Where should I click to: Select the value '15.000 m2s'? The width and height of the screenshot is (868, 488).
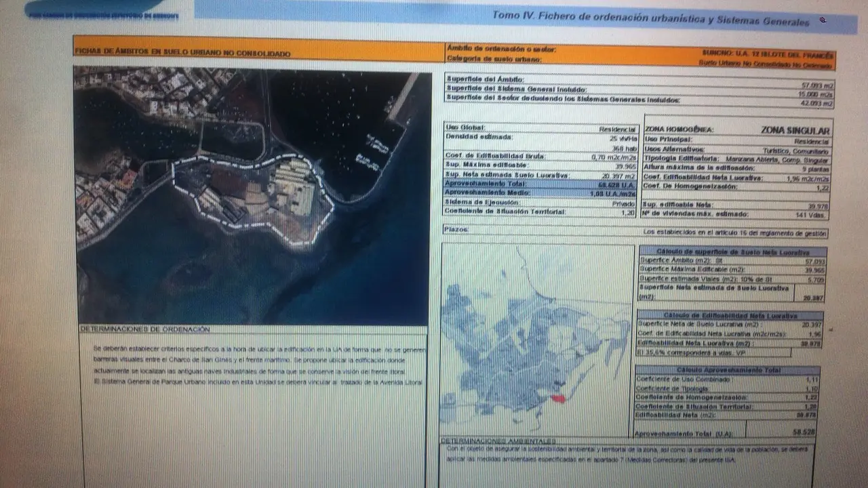point(816,95)
